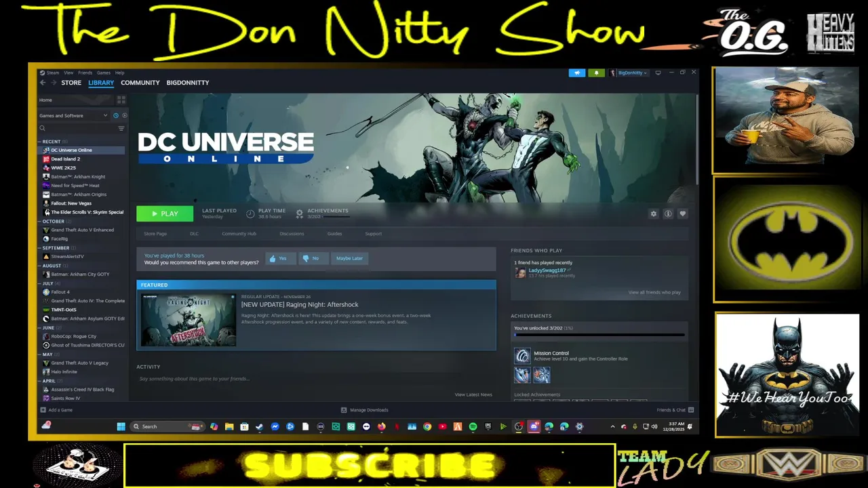Open the Mission Control achievement icon

[522, 356]
